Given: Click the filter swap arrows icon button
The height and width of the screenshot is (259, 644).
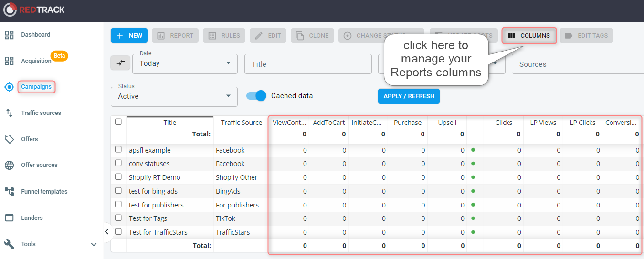Looking at the screenshot, I should tap(120, 62).
